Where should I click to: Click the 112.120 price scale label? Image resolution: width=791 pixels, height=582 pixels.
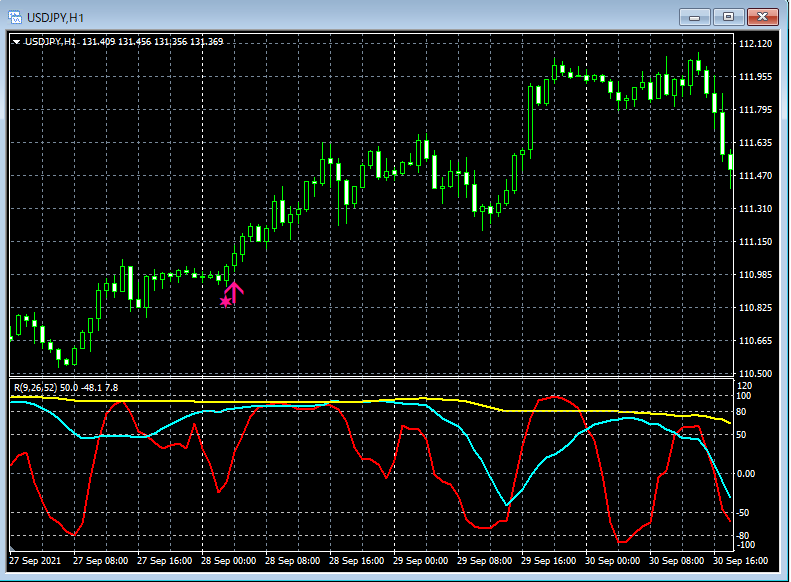pyautogui.click(x=756, y=44)
